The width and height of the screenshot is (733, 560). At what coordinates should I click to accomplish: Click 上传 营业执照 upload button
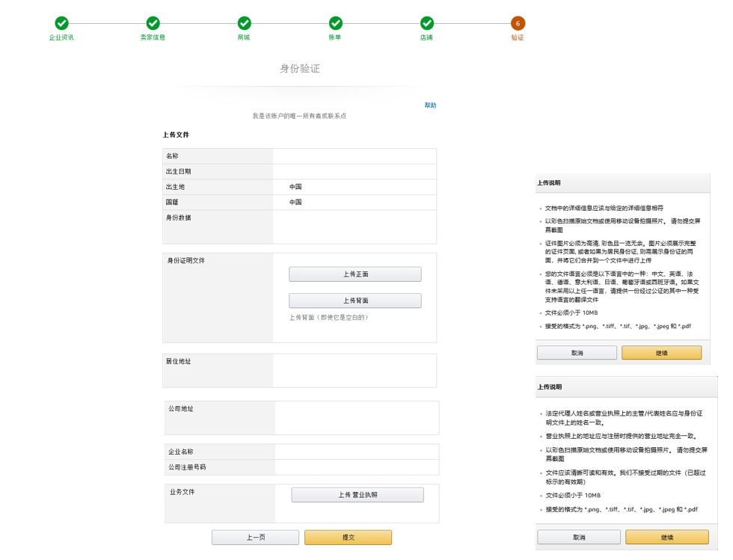(358, 494)
